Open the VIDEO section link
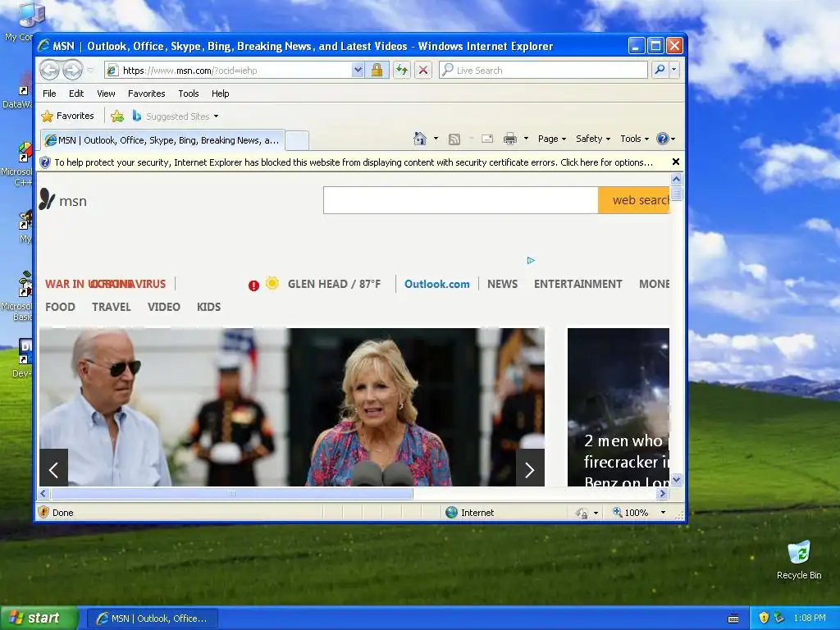The height and width of the screenshot is (630, 840). click(x=164, y=307)
